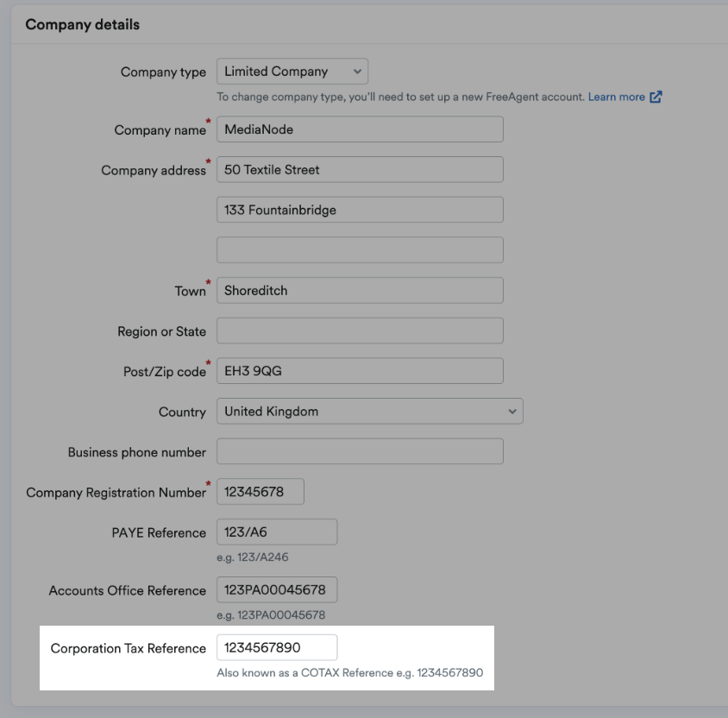The height and width of the screenshot is (718, 728).
Task: Open the Company type dropdown
Action: (292, 72)
